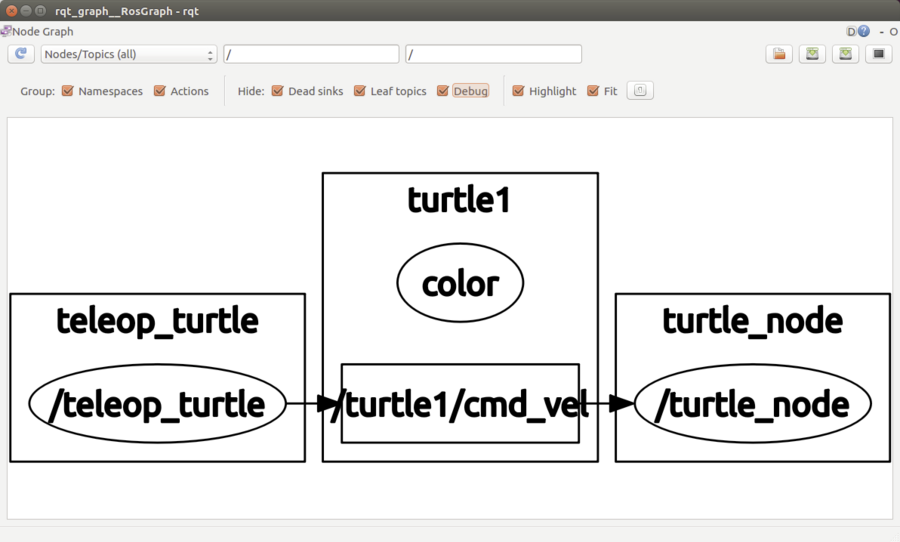Image resolution: width=900 pixels, height=542 pixels.
Task: Toggle the Actions group checkbox
Action: pyautogui.click(x=160, y=91)
